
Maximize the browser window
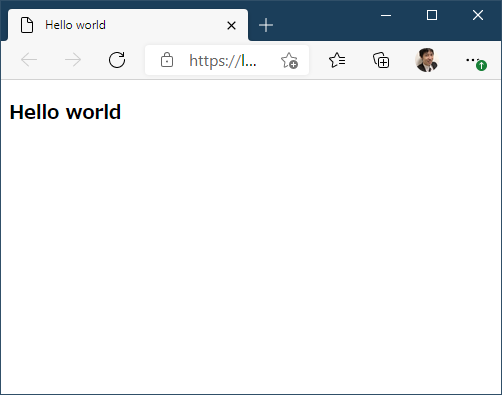pos(432,15)
